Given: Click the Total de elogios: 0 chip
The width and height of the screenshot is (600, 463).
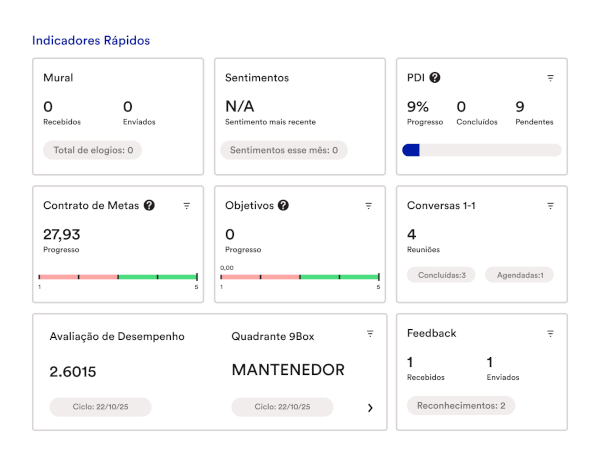Looking at the screenshot, I should pos(93,150).
